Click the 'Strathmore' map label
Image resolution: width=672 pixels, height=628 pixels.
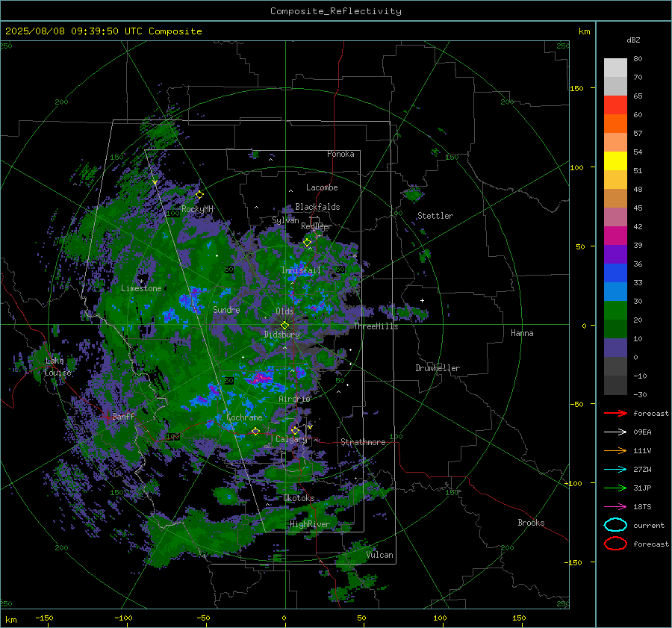pos(363,442)
